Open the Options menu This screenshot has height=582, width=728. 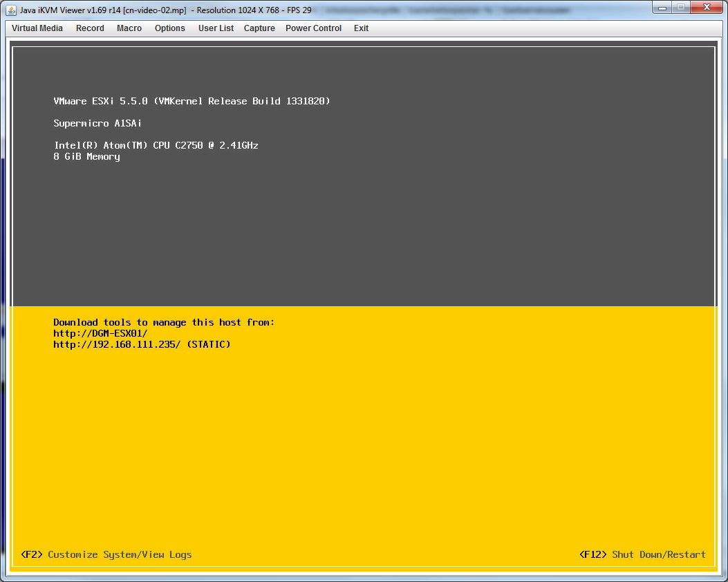170,28
